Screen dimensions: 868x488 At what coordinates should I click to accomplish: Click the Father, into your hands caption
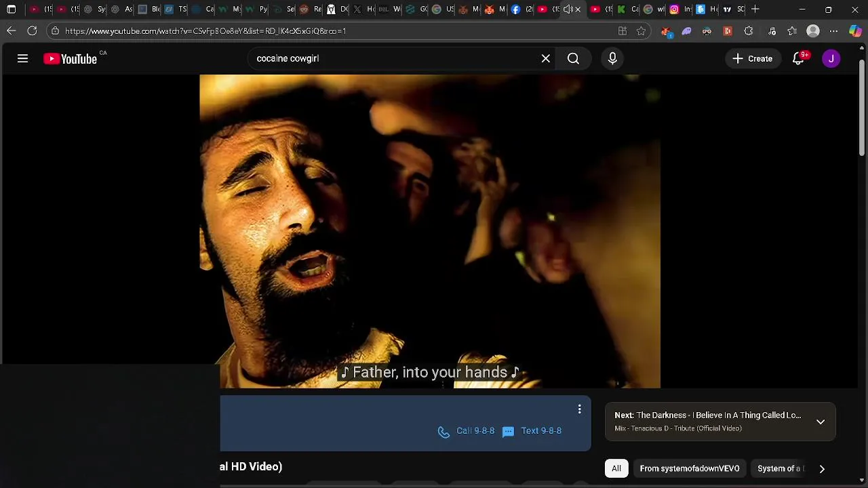coord(430,372)
